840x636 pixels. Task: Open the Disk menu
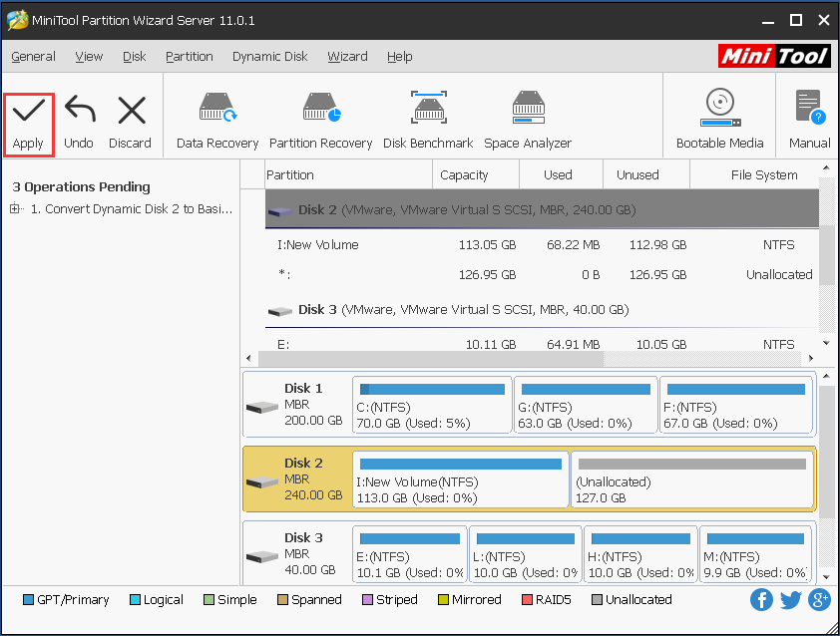point(135,57)
